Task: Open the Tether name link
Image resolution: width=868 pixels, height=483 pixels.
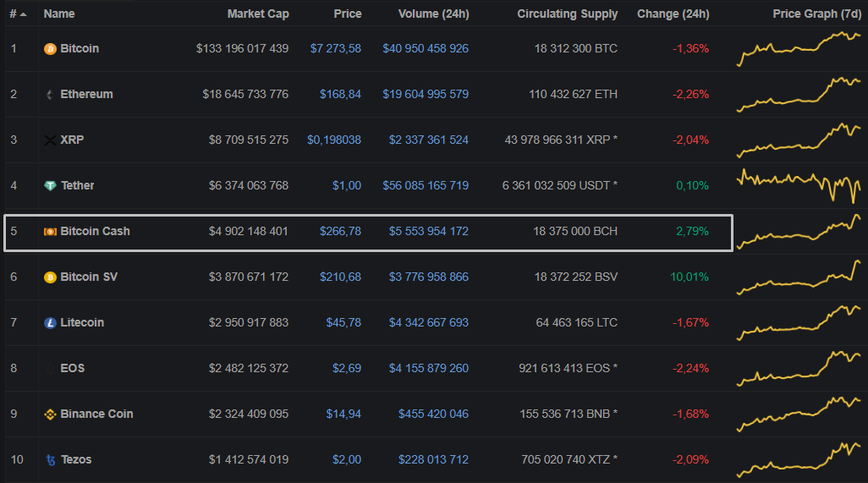Action: pos(78,186)
